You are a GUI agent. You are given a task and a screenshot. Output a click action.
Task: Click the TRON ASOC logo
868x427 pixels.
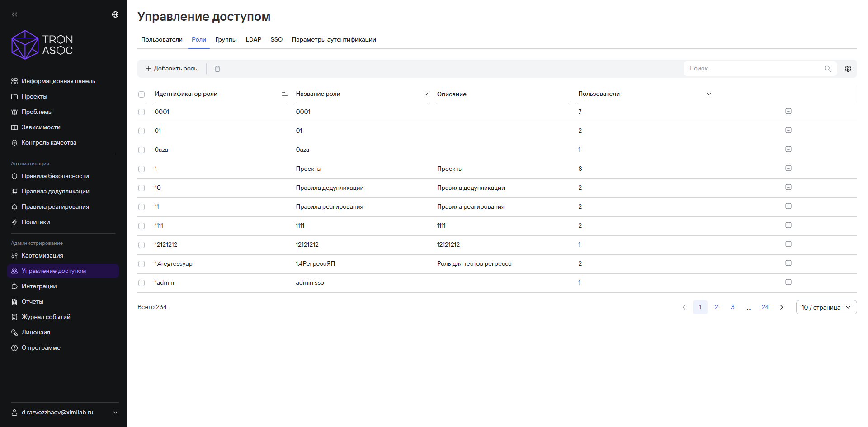point(42,45)
